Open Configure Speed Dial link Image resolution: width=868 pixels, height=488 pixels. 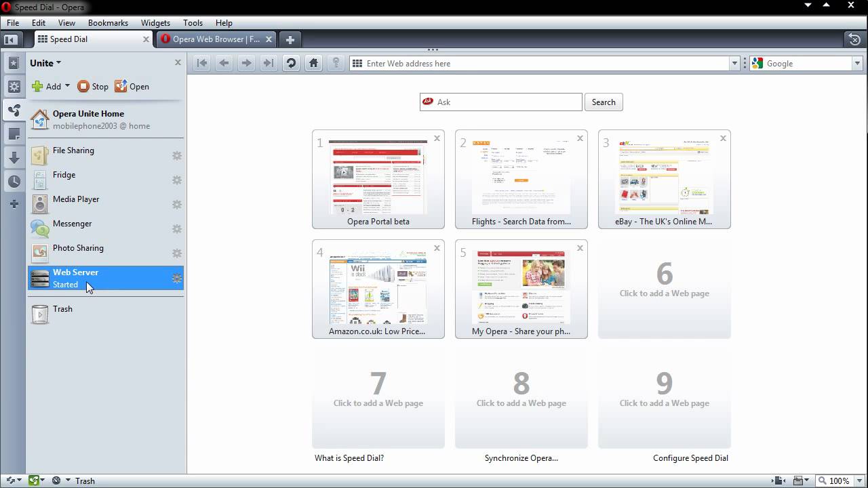(x=690, y=458)
